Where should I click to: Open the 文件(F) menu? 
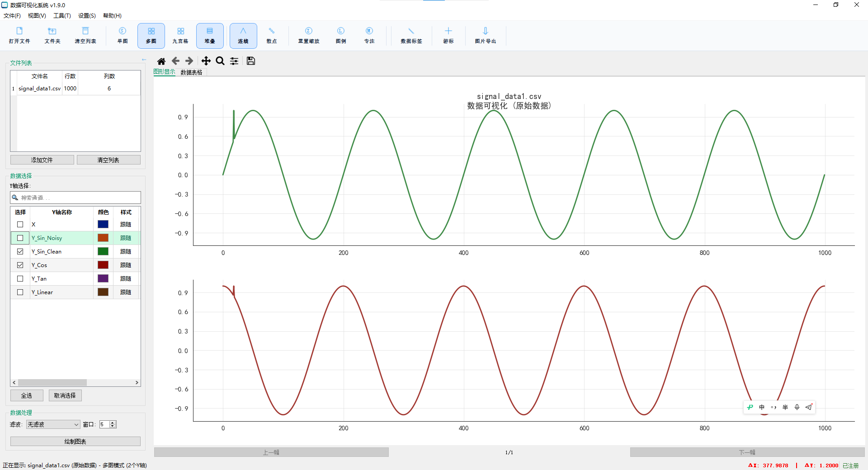point(12,15)
